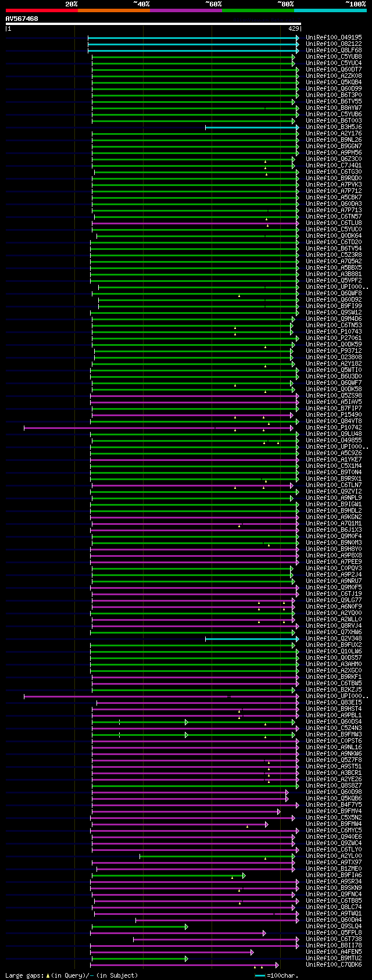372x980 pixels.
Task: Click label UniRef100_B6T3P0
Action: [x=334, y=95]
